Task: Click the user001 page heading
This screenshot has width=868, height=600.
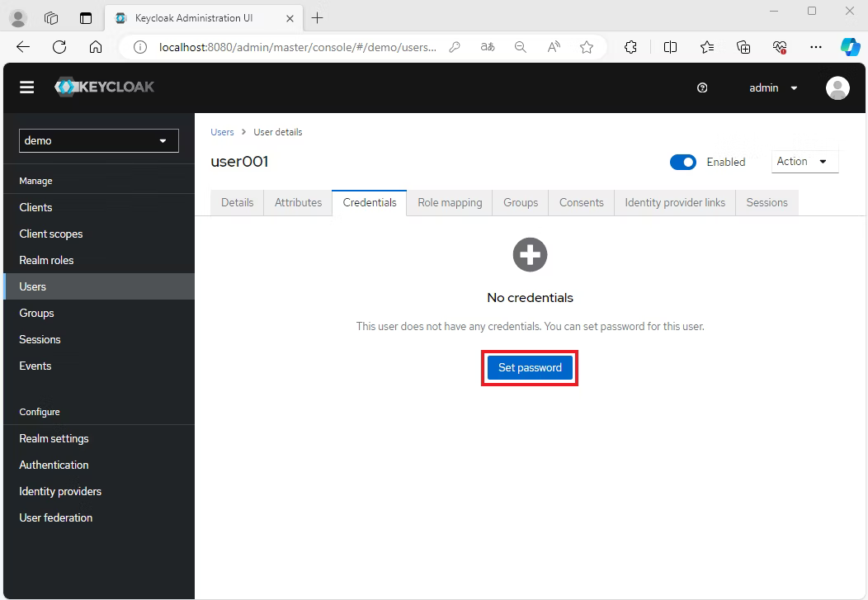Action: click(239, 162)
